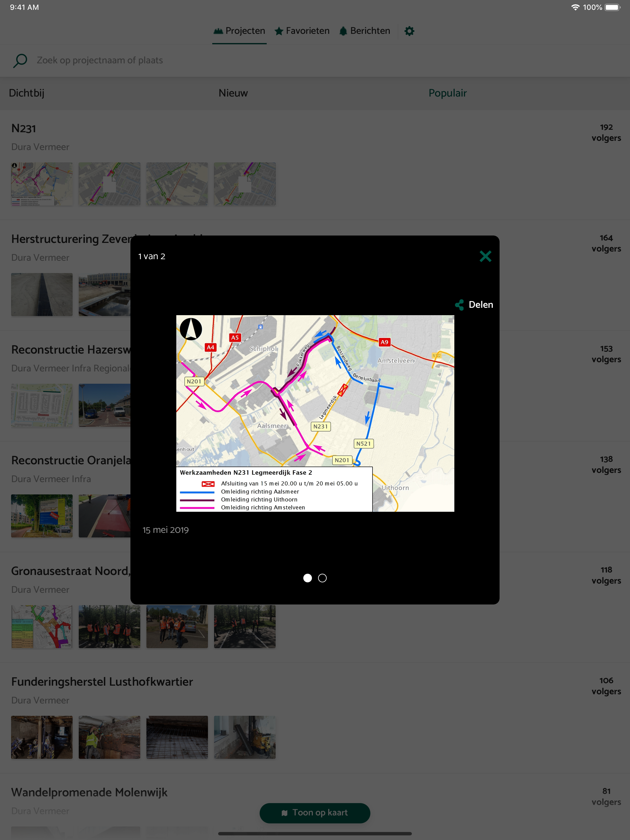
Task: Open Herstructurering Zeven project title
Action: [71, 239]
